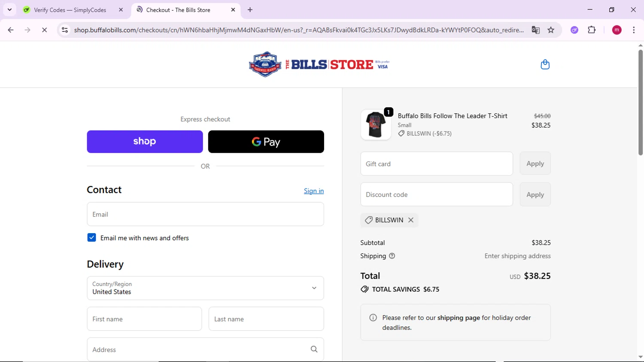Click the TOTAL SAVINGS $6.75 text

(405, 289)
